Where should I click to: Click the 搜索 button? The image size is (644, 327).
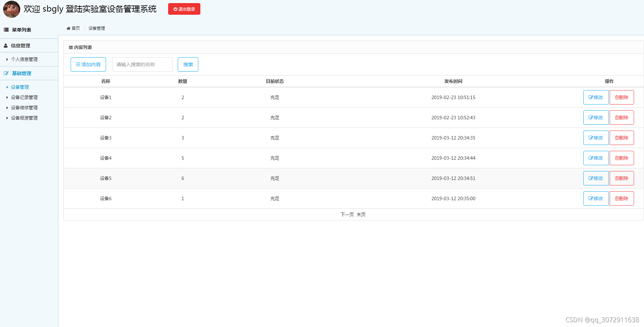pyautogui.click(x=188, y=64)
